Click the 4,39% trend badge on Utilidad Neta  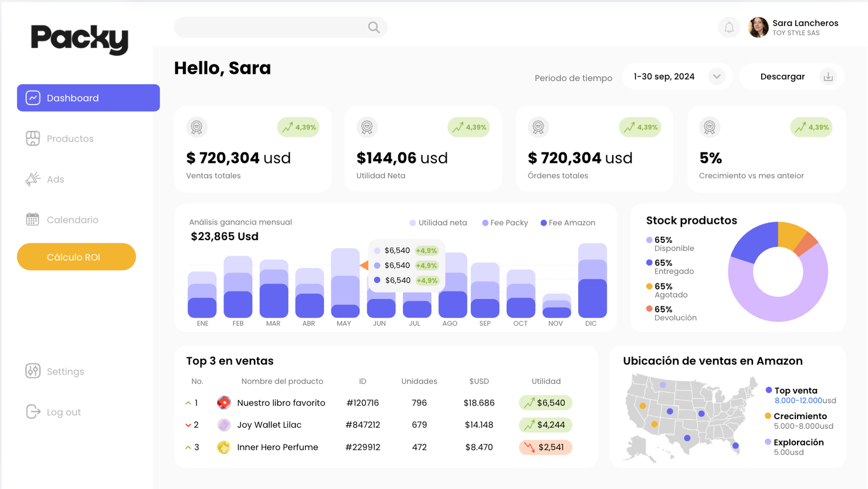point(469,127)
